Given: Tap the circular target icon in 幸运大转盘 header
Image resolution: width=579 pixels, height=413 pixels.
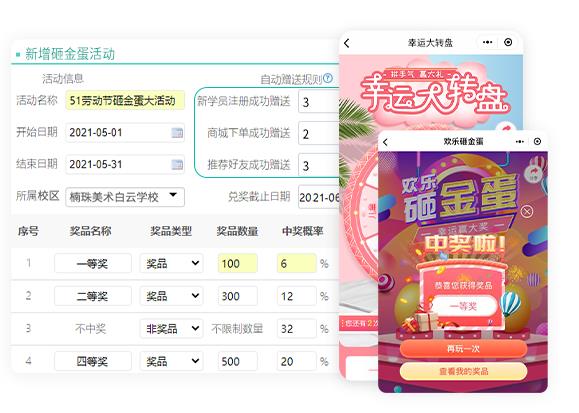Looking at the screenshot, I should [x=508, y=42].
